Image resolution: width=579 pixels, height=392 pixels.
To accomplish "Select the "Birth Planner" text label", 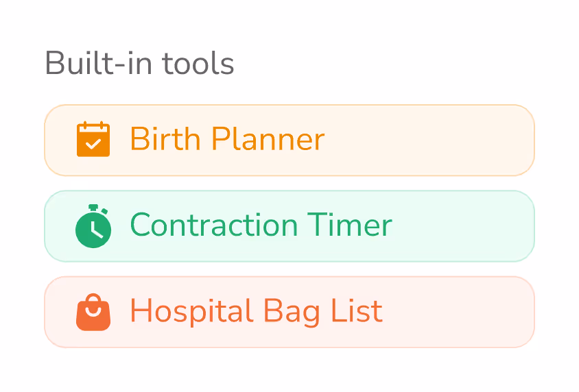I will point(227,139).
